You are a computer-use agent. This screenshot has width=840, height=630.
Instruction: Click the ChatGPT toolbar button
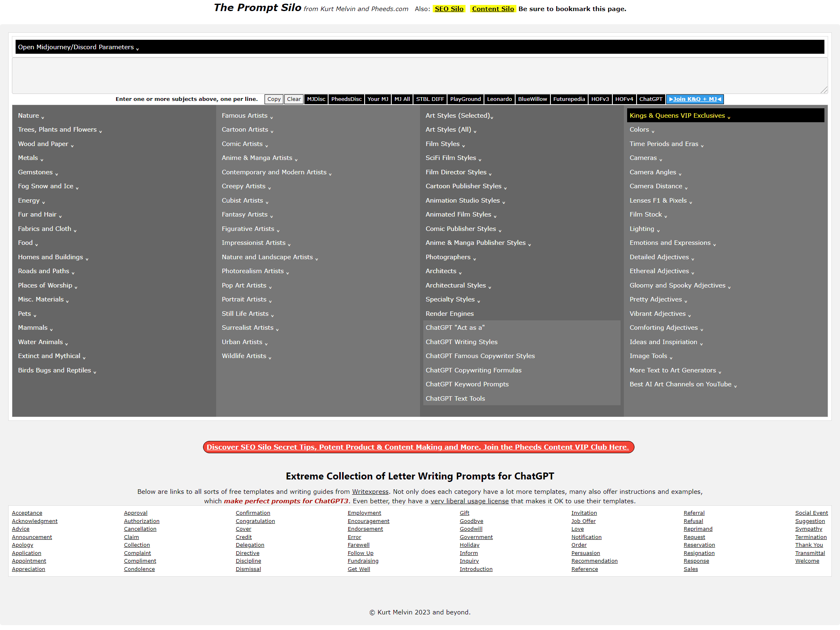coord(651,99)
